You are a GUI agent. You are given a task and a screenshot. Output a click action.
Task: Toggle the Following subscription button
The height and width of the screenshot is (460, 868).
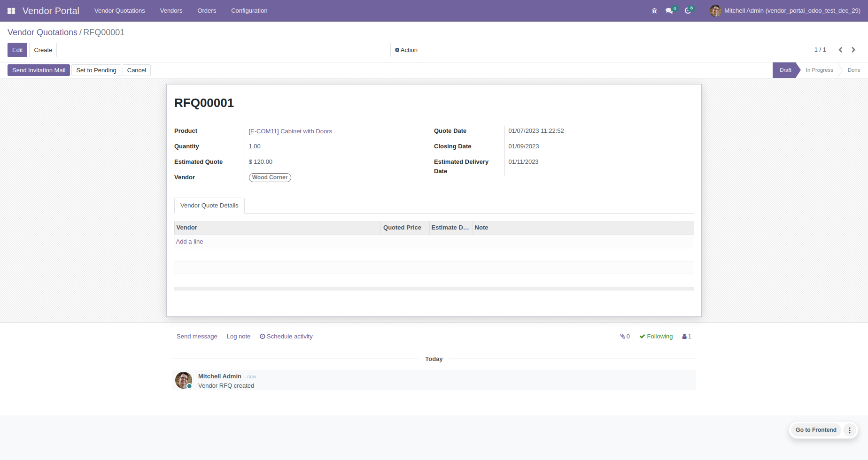tap(656, 337)
